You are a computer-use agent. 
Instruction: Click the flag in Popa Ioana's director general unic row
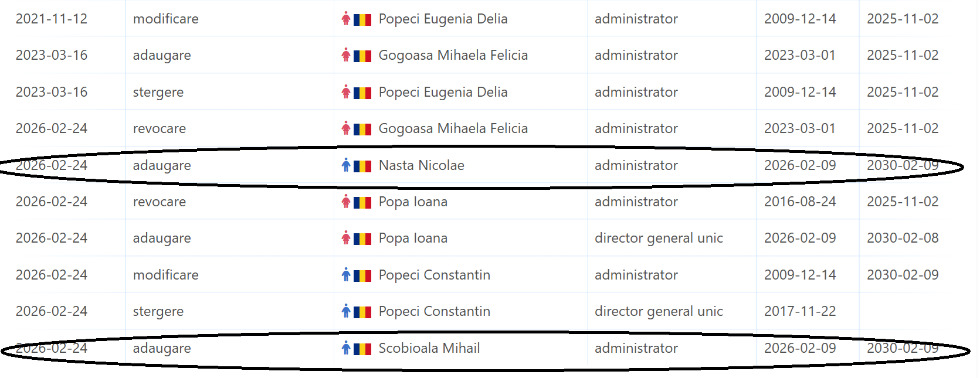pyautogui.click(x=362, y=239)
